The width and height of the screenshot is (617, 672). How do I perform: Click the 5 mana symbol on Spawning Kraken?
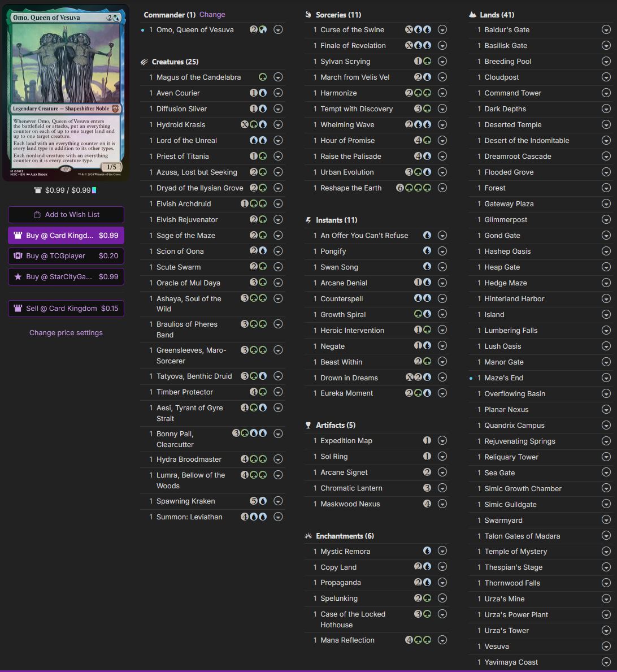click(254, 501)
